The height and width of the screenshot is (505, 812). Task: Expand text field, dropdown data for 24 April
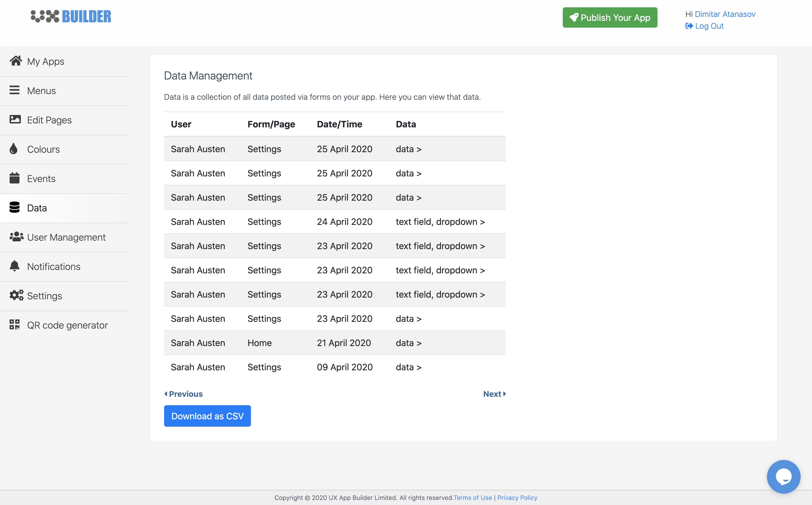click(440, 222)
